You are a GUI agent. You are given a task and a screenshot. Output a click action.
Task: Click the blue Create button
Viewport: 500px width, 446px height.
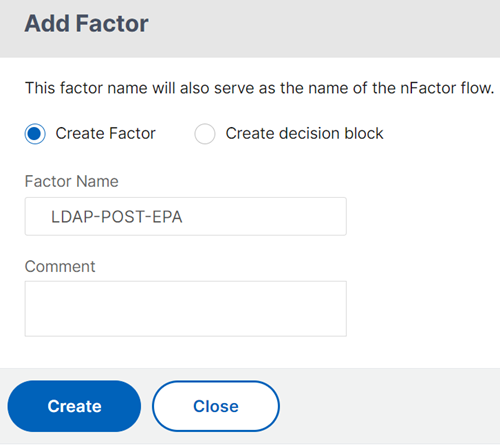[74, 406]
